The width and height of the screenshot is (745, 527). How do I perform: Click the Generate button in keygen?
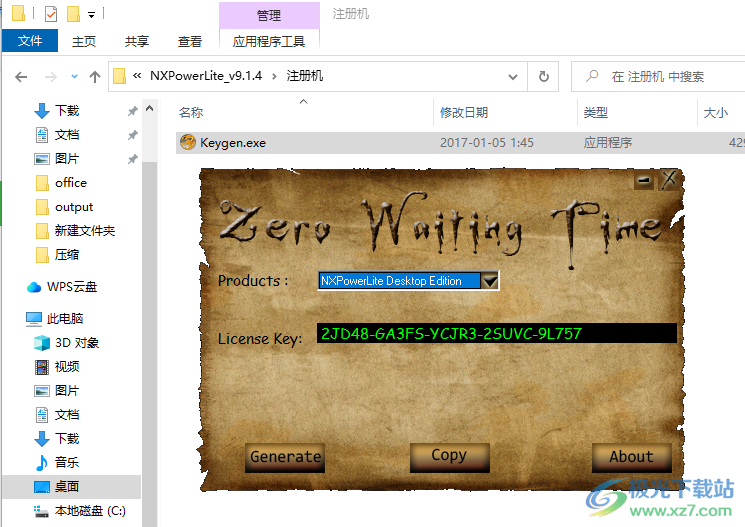coord(285,458)
